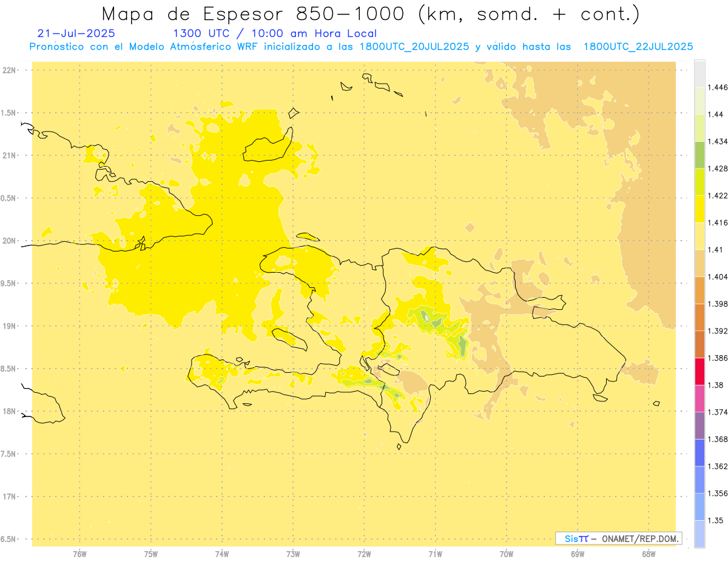Pick the tan swatch between 1.404 and 1.41

pyautogui.click(x=699, y=263)
